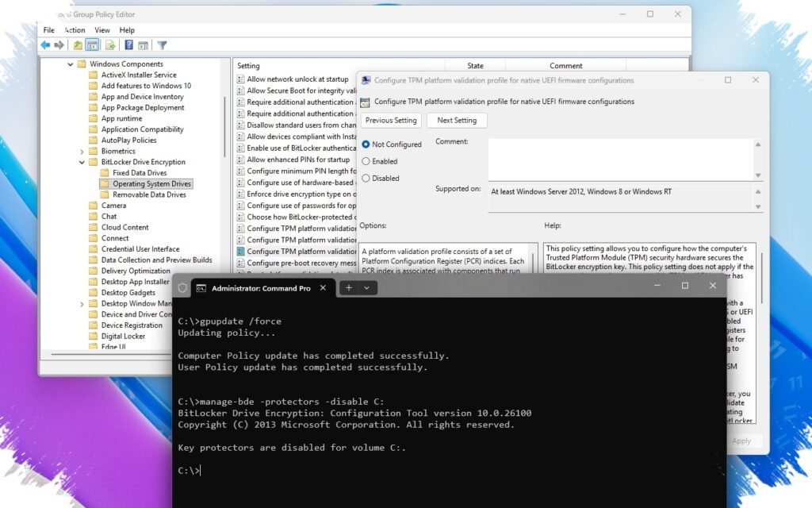Click the Removable Data Drives folder icon
Image resolution: width=812 pixels, height=508 pixels.
(x=105, y=194)
